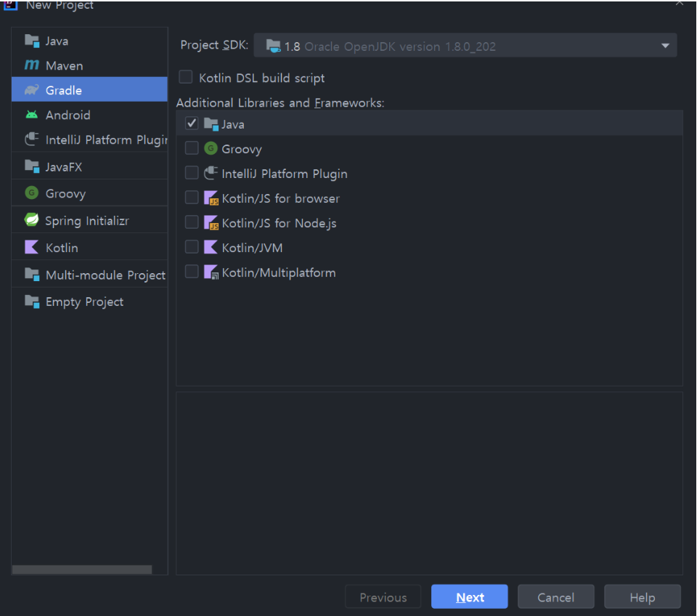
Task: Click the horizontal scrollbar under project types
Action: [x=82, y=570]
